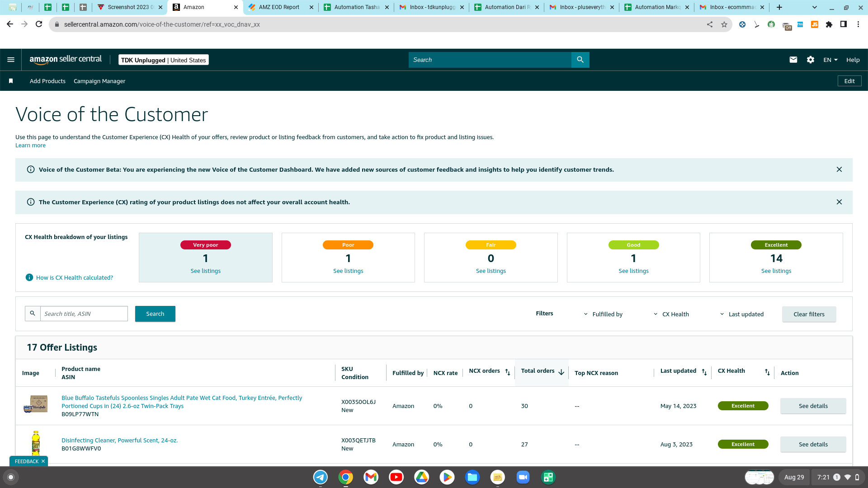Screen dimensions: 868x488
Task: Click the bookmark flag icon
Action: click(x=11, y=81)
